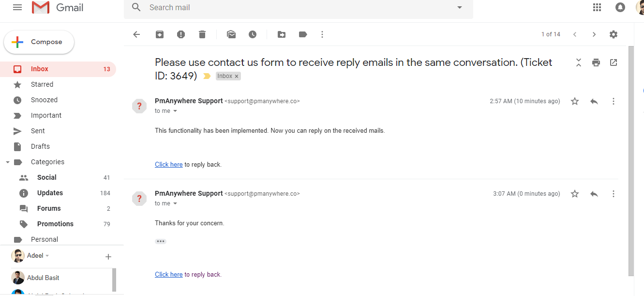
Task: Delete this conversation with trash icon
Action: (202, 34)
